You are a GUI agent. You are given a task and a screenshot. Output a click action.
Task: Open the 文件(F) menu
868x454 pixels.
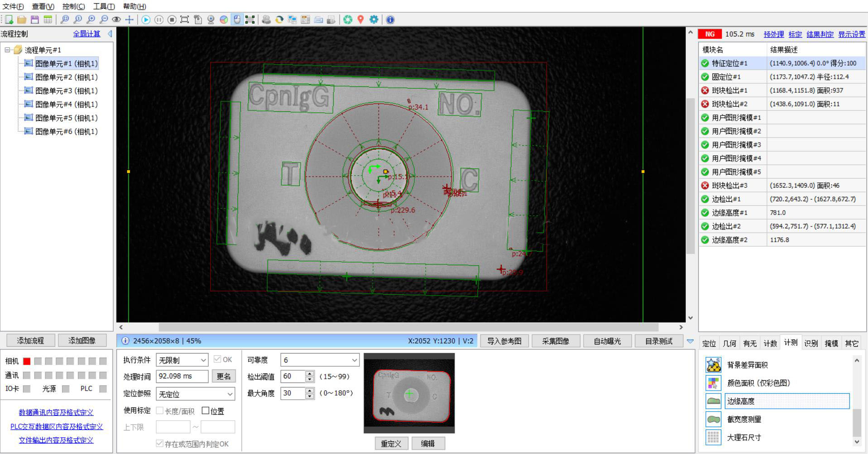point(13,6)
